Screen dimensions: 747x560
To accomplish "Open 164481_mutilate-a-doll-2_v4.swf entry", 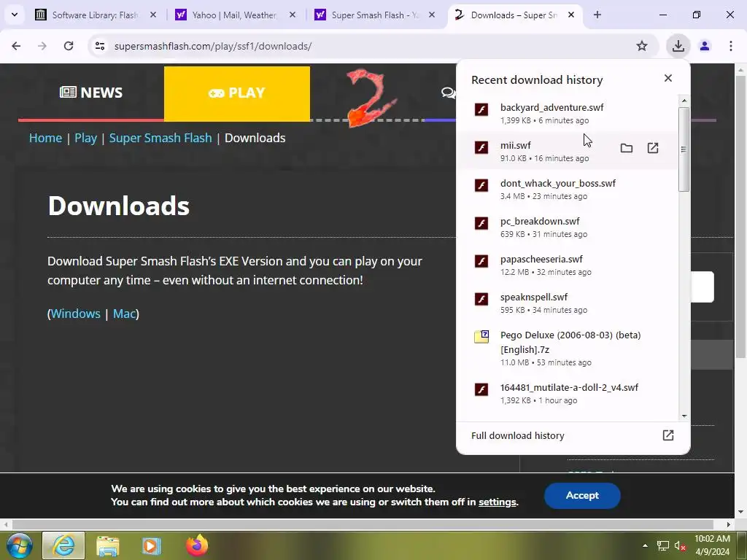I will 567,393.
